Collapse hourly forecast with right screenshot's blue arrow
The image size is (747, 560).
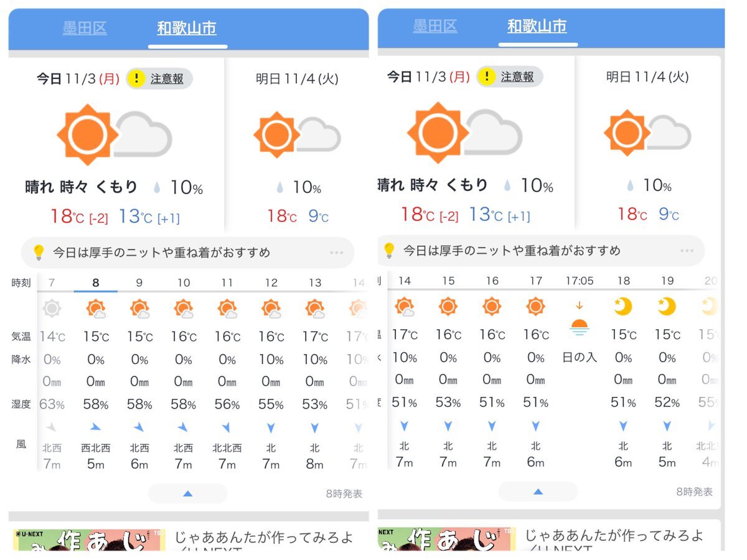tap(538, 492)
